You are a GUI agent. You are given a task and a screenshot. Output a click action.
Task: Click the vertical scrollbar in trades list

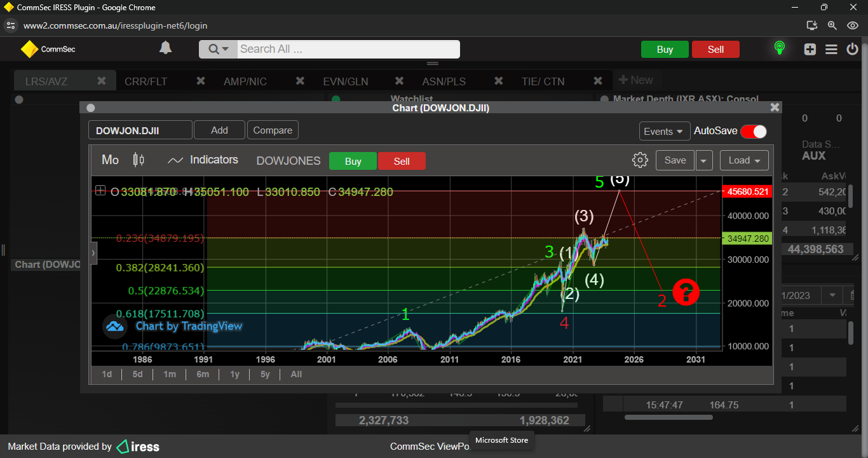(x=851, y=333)
